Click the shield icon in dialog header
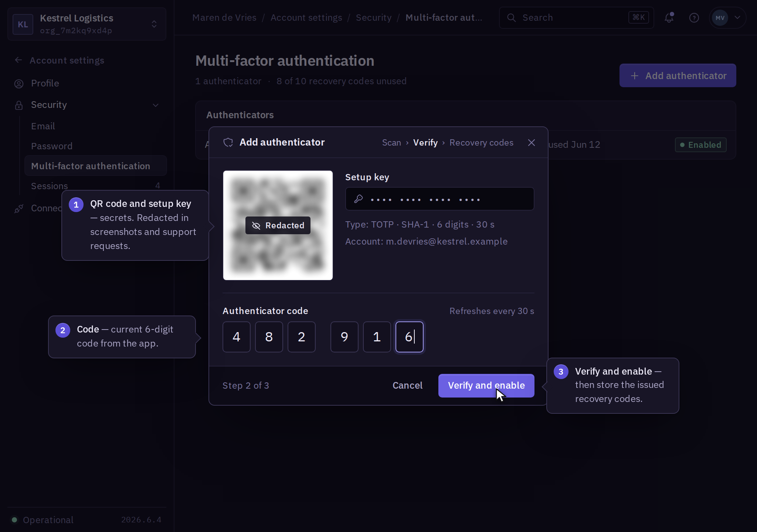This screenshot has height=532, width=757. 228,142
